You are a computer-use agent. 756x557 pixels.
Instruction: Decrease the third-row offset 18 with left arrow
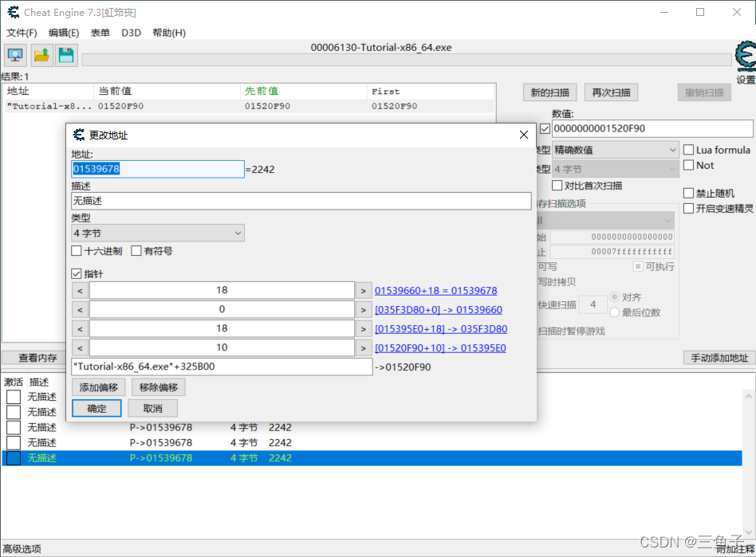coord(80,328)
